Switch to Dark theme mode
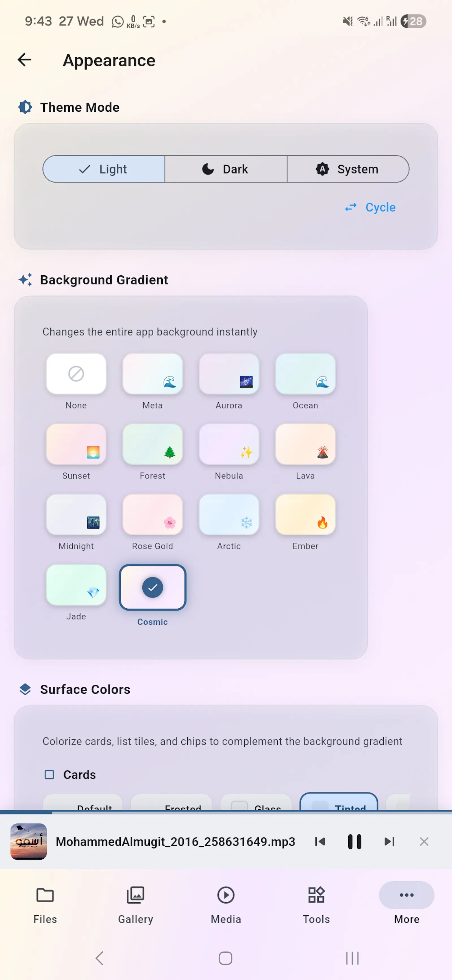 226,169
